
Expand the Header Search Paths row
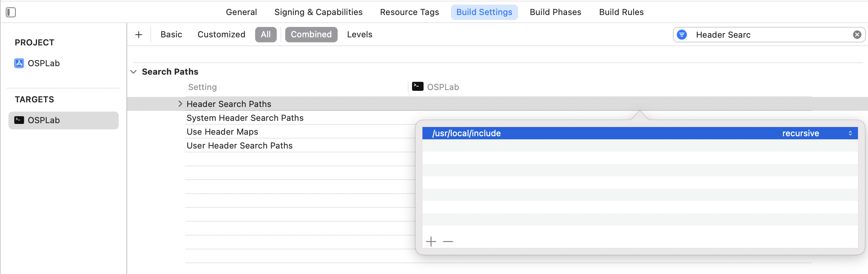[180, 104]
